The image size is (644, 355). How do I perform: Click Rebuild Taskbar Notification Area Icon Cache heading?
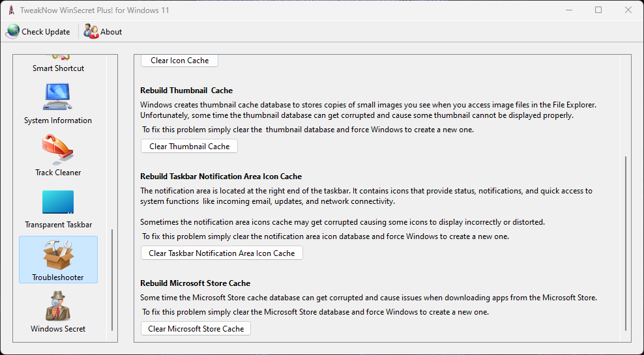tap(221, 177)
